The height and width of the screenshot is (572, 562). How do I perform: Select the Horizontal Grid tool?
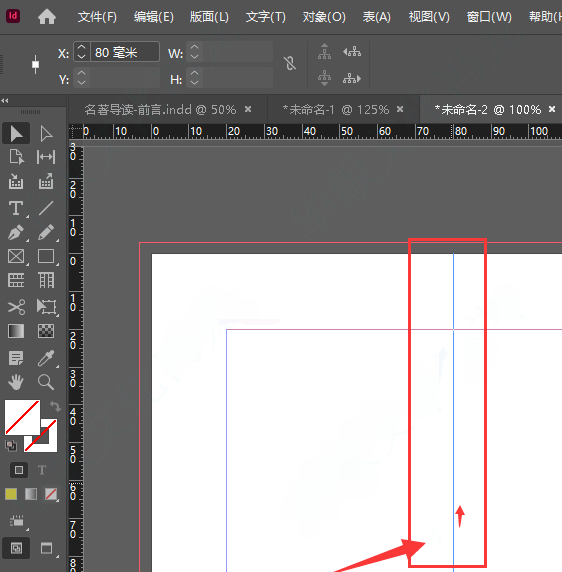(16, 280)
